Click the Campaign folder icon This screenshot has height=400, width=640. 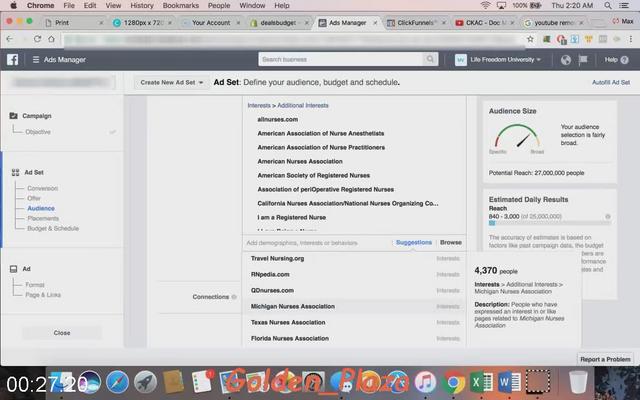click(x=13, y=116)
